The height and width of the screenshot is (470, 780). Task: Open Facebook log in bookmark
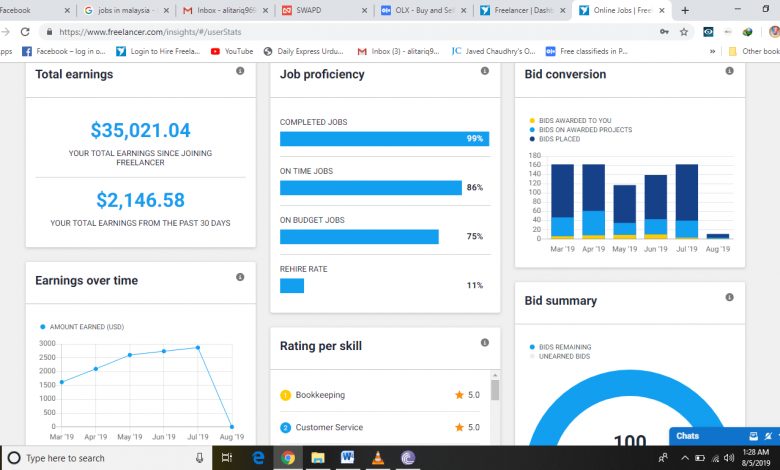click(x=64, y=51)
